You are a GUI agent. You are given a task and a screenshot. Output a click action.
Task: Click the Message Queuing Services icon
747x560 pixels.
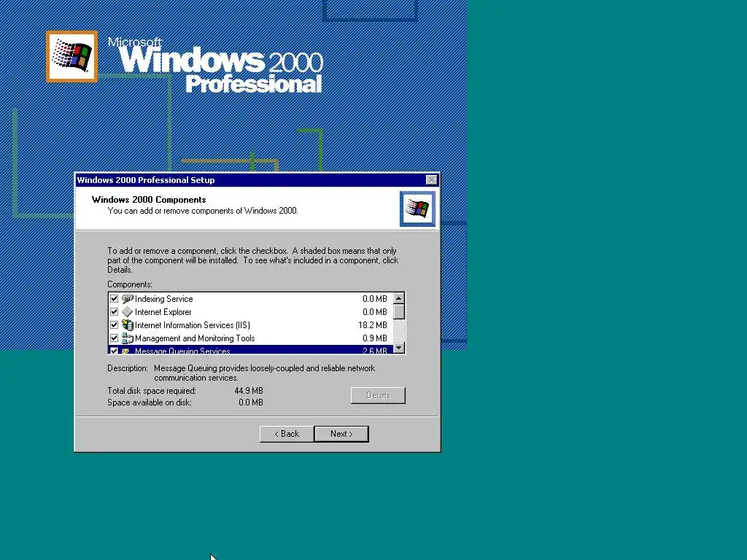(126, 351)
